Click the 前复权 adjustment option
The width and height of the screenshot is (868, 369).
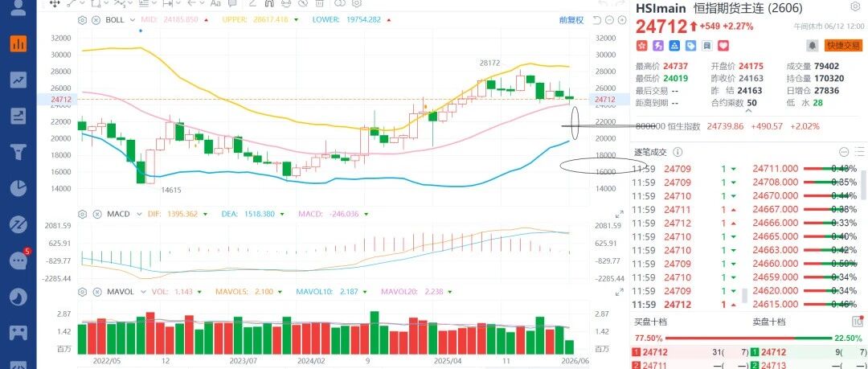pos(571,20)
